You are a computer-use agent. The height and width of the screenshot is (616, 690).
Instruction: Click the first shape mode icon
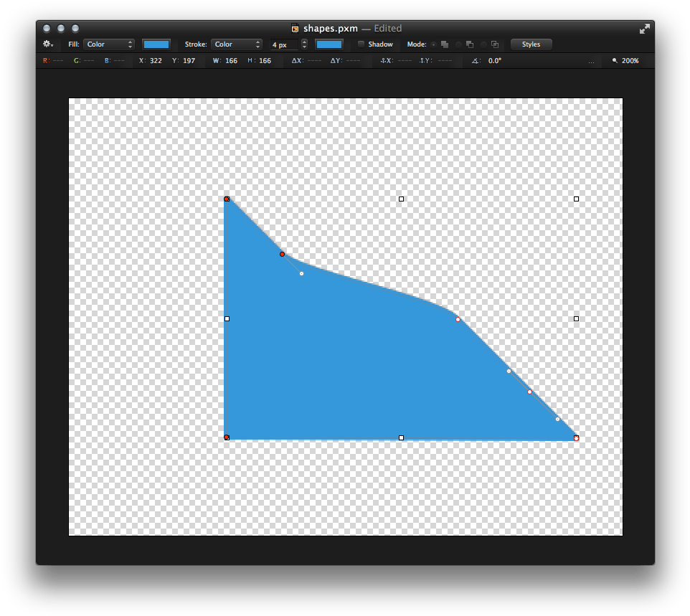(445, 44)
